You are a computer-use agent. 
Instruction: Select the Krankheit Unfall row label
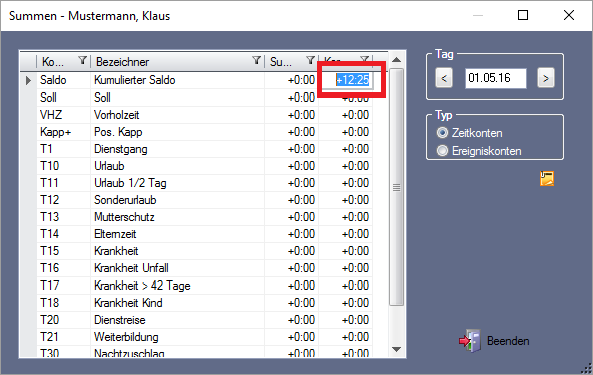point(131,268)
